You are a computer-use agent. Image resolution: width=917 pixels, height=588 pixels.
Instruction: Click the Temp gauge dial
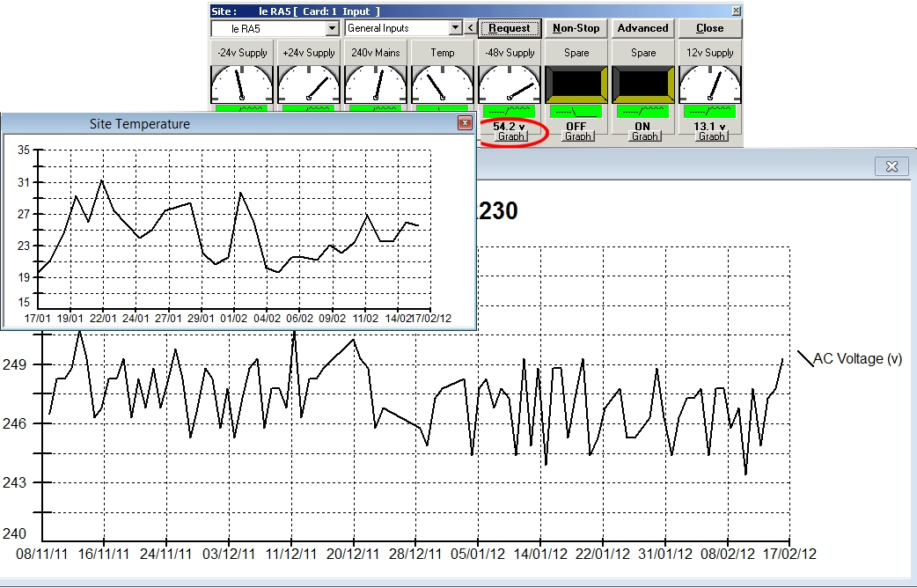(443, 85)
